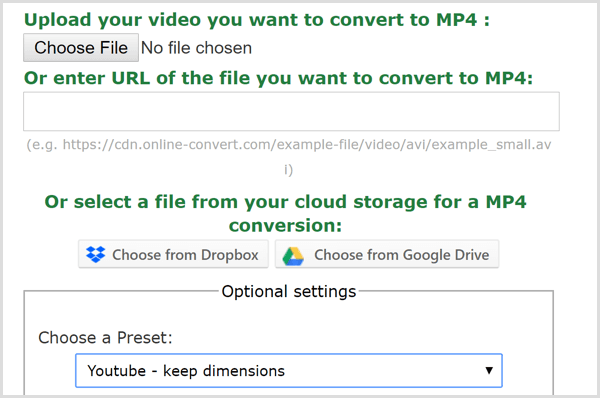Click 'Upload your video you want to convert' heading

[x=257, y=20]
